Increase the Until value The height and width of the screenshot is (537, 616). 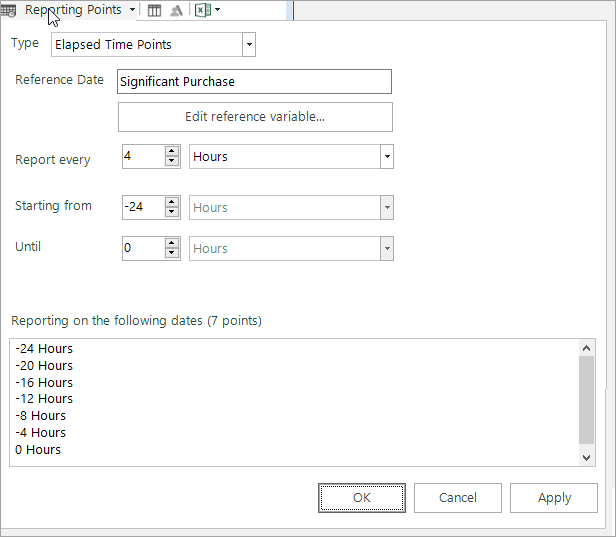coord(172,243)
